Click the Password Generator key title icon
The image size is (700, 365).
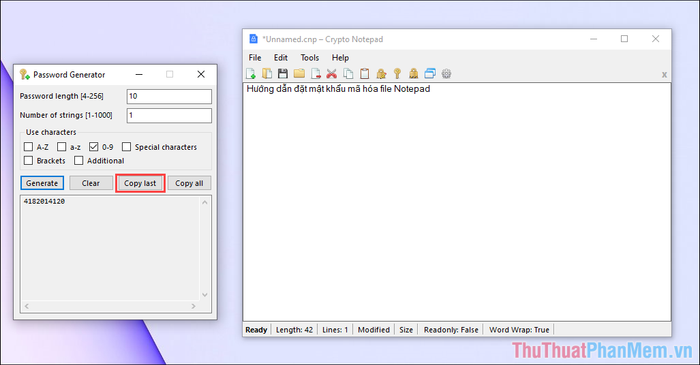point(25,75)
